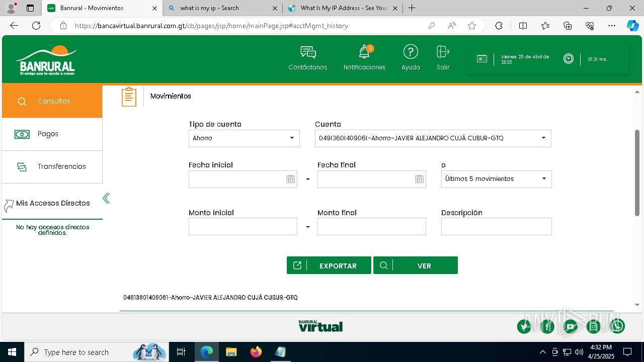Switch to the 'What Is My IP Address' tab
644x362 pixels.
click(x=343, y=8)
